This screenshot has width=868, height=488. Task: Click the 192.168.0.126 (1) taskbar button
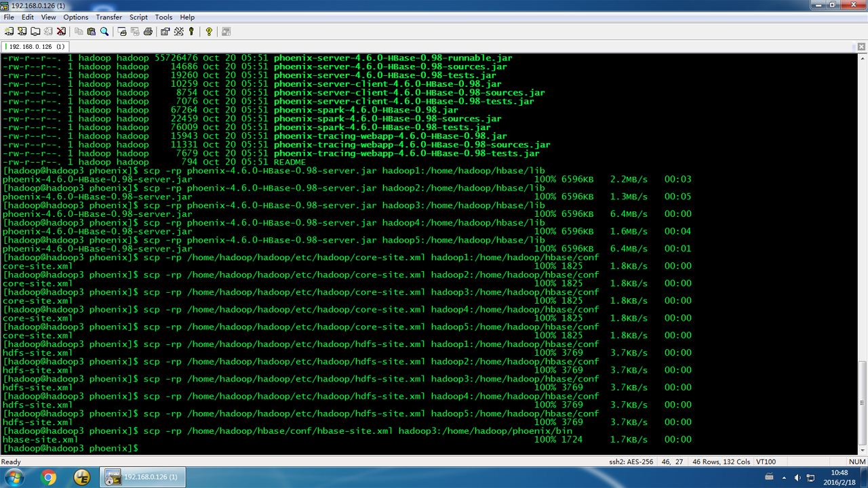143,477
